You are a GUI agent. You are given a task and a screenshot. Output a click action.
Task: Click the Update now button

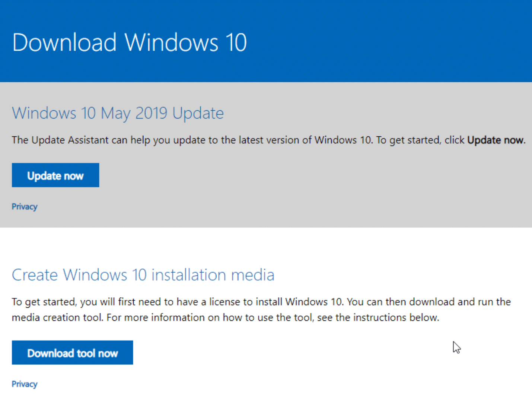[55, 175]
